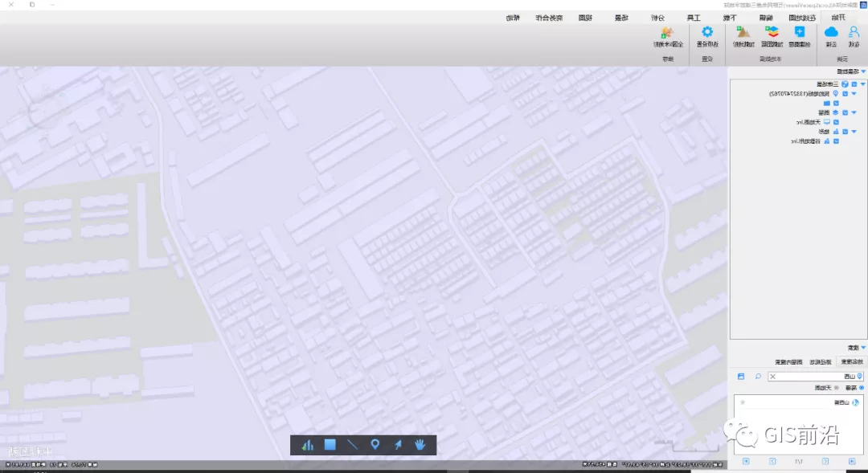Select the 谷歌地形.lrc tree item

coord(806,141)
